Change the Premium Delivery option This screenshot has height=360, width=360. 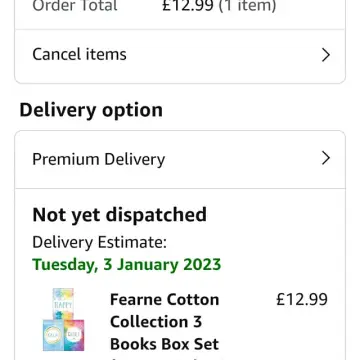[x=180, y=159]
